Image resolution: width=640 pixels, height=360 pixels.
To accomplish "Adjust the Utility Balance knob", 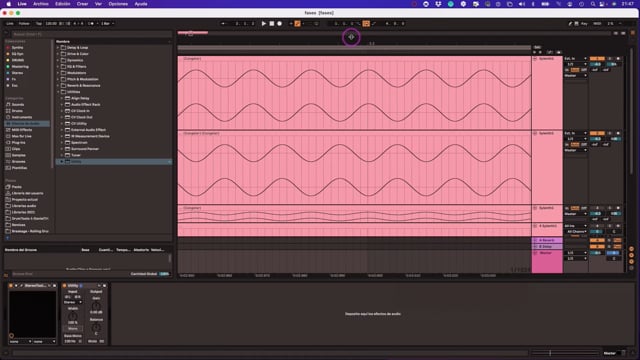I will click(x=96, y=327).
